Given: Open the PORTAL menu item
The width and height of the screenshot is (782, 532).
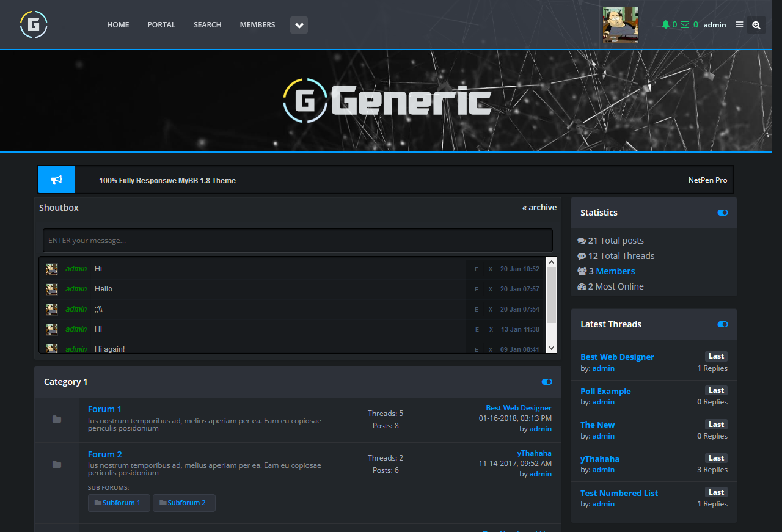Looking at the screenshot, I should click(161, 25).
